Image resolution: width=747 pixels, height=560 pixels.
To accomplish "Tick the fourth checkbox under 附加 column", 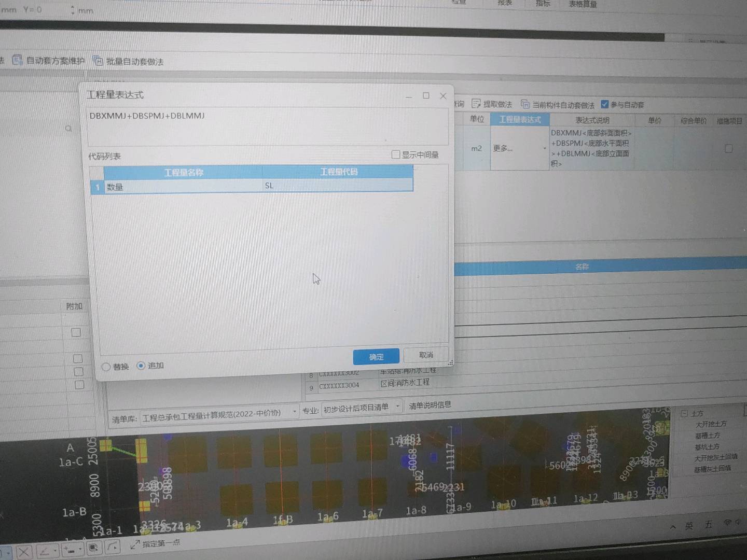I will pos(79,385).
